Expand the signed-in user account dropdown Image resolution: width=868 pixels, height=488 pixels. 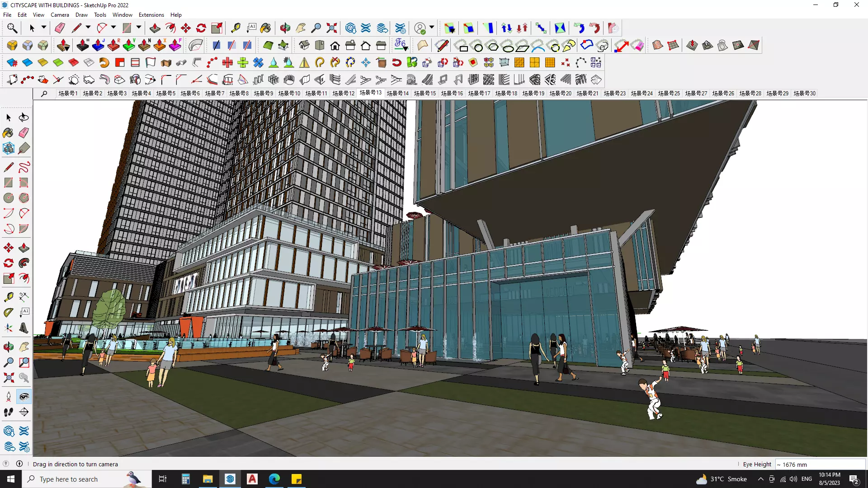pos(432,28)
